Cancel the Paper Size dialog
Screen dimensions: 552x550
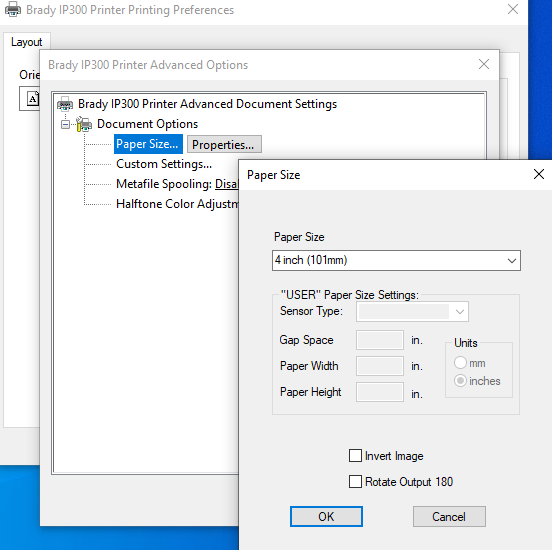[449, 517]
